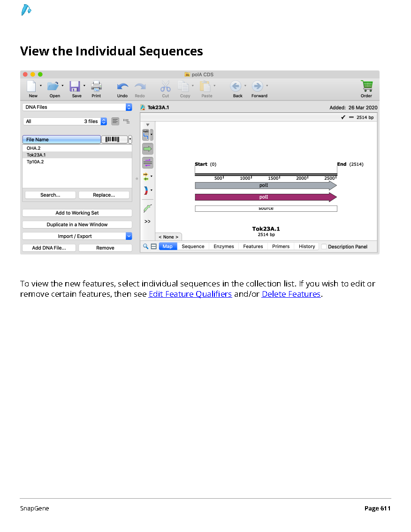Viewport: 411px width, 532px height.
Task: Click the Add DNA File... button
Action: (49, 248)
